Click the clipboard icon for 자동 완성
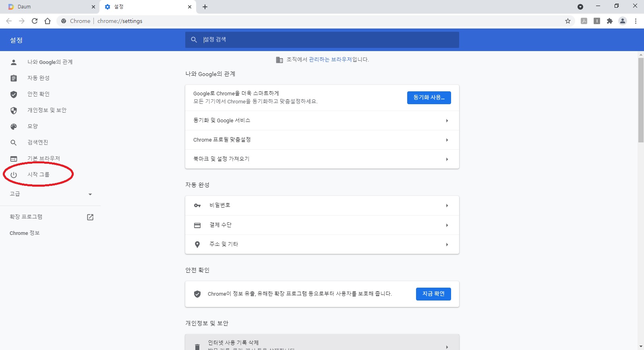The image size is (644, 350). pos(14,78)
